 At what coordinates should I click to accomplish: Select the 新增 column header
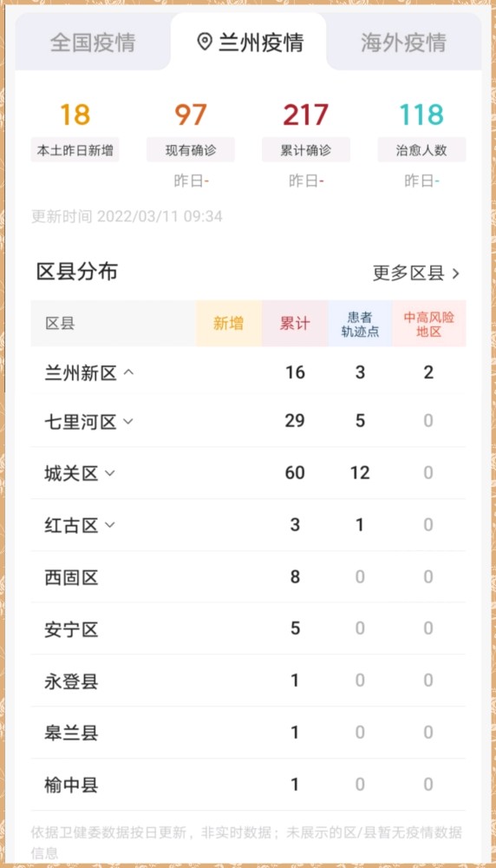coord(228,324)
